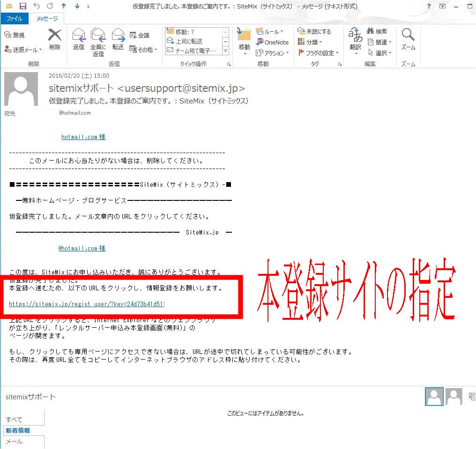Image resolution: width=476 pixels, height=449 pixels.
Task: Open the File (ファイル) tab
Action: (x=15, y=19)
